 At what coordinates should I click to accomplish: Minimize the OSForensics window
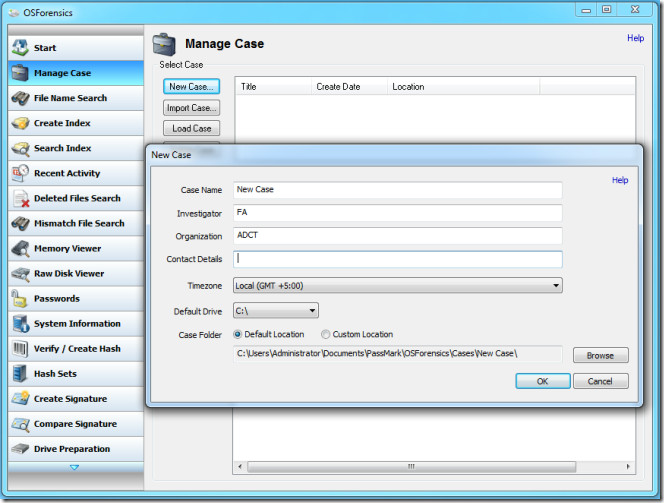tap(586, 10)
